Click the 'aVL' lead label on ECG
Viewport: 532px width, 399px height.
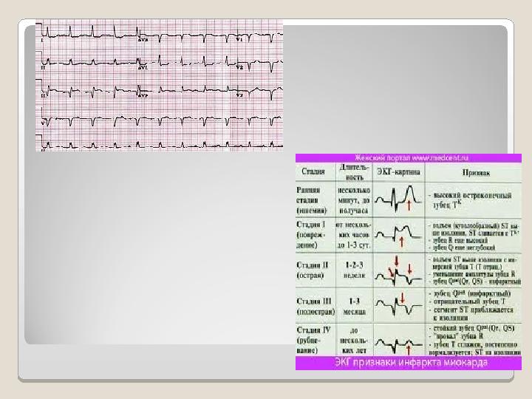(143, 68)
